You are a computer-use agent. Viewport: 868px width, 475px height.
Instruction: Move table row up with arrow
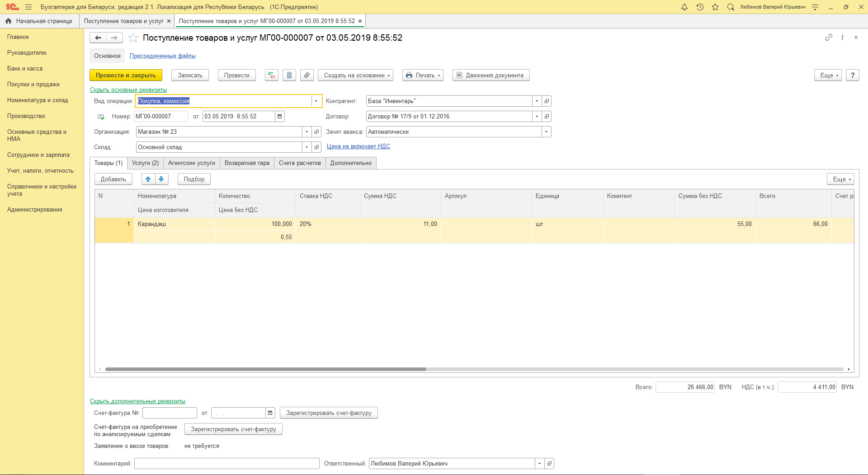(148, 179)
